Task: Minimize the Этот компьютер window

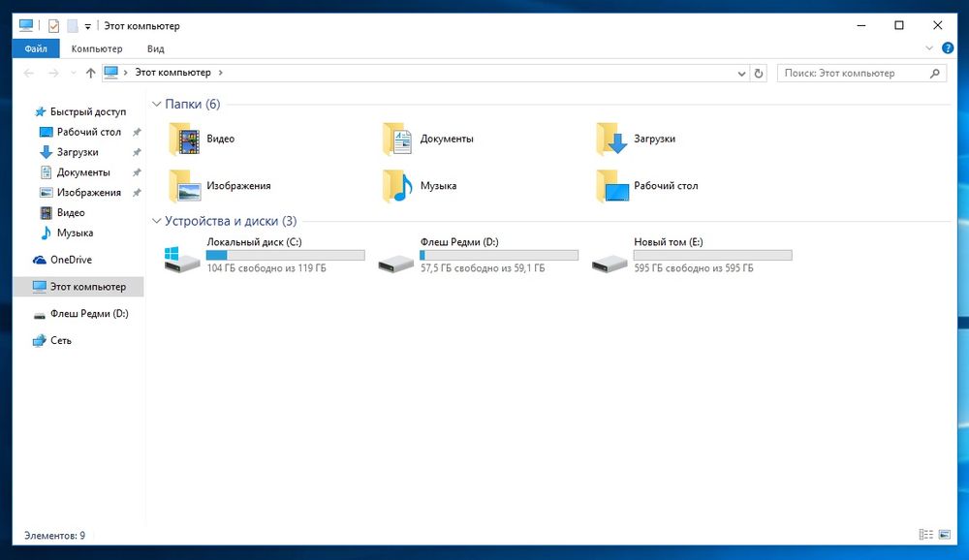Action: click(861, 25)
